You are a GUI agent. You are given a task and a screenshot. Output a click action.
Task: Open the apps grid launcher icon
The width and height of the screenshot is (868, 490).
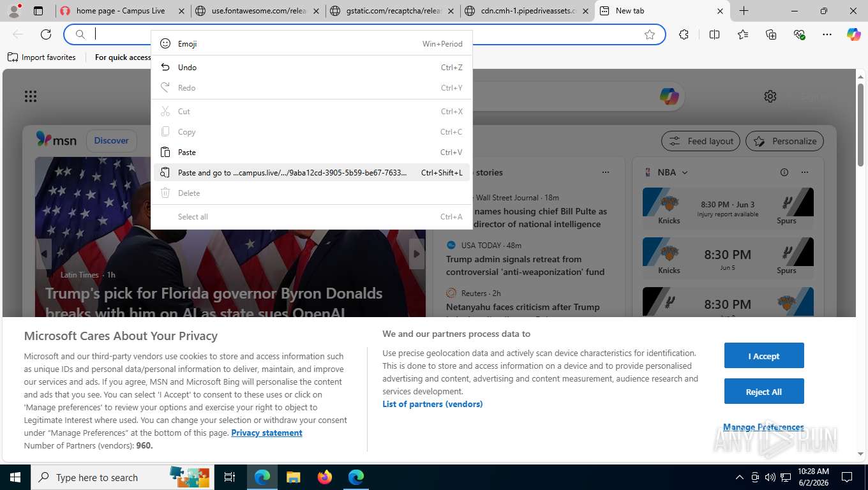click(31, 96)
